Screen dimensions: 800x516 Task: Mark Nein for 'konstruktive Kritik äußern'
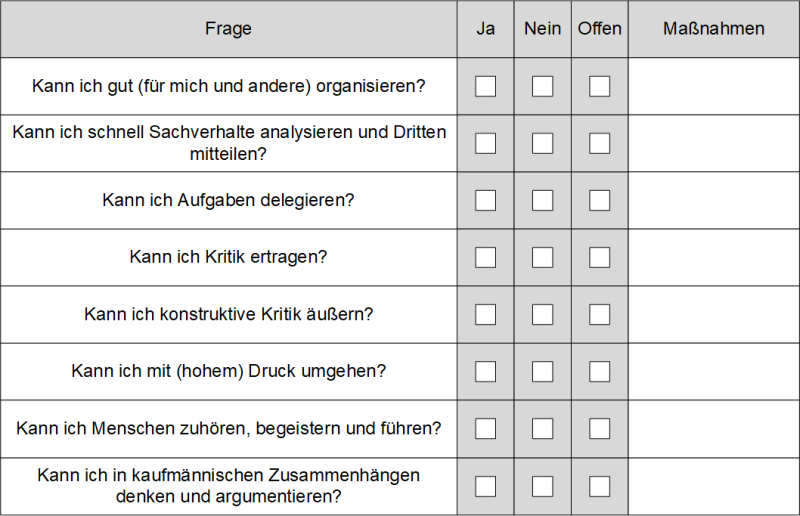[542, 314]
